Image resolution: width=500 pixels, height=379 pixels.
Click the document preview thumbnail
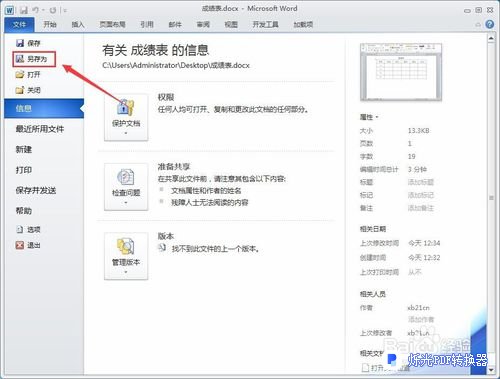coord(401,72)
